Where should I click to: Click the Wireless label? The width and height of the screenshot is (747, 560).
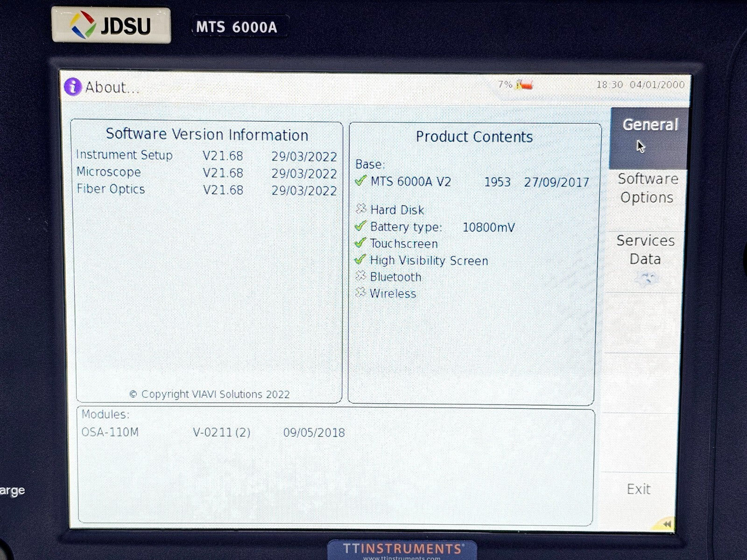click(x=393, y=294)
